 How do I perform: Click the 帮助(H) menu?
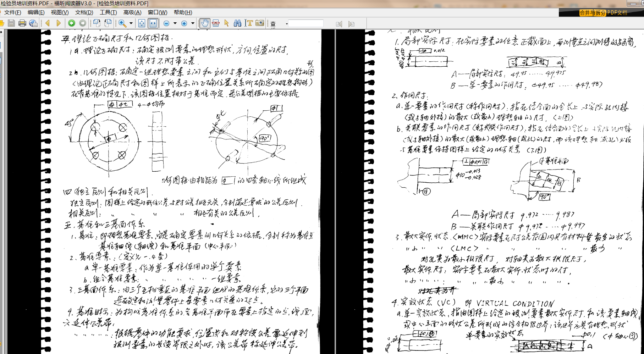tap(183, 12)
